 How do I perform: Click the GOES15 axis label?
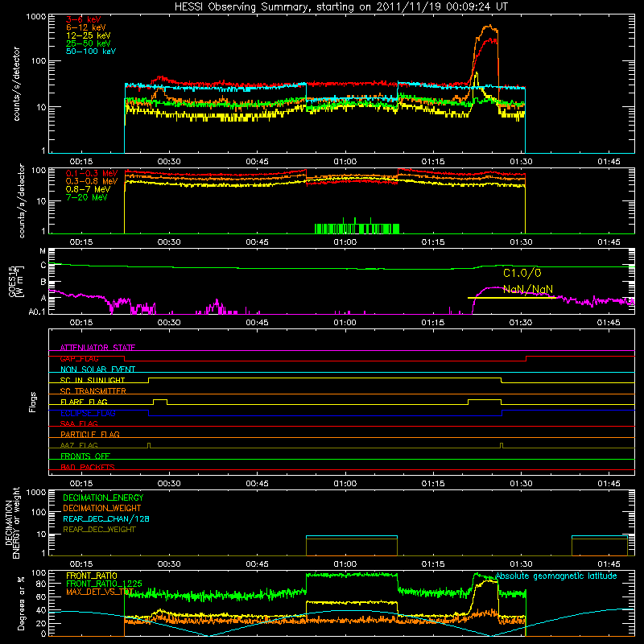(x=17, y=281)
